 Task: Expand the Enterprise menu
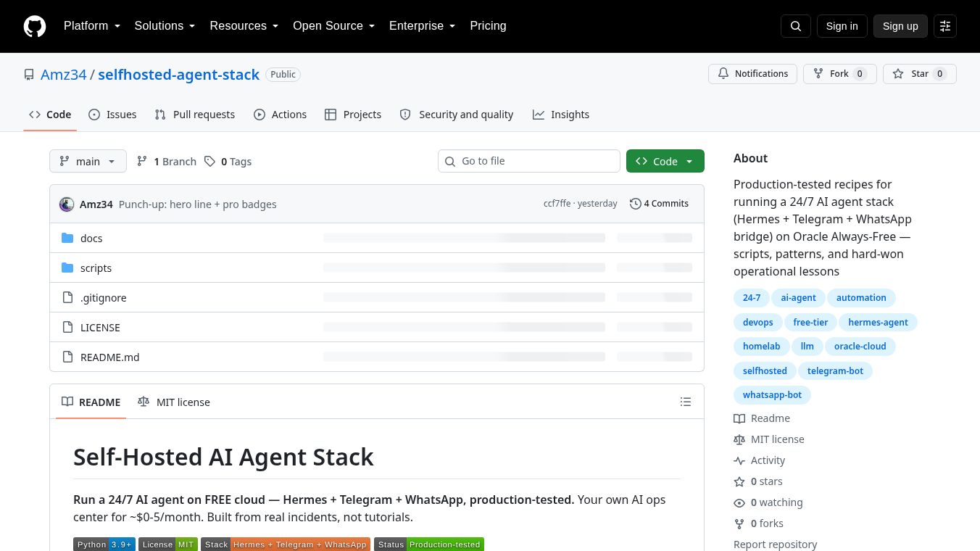tap(422, 26)
